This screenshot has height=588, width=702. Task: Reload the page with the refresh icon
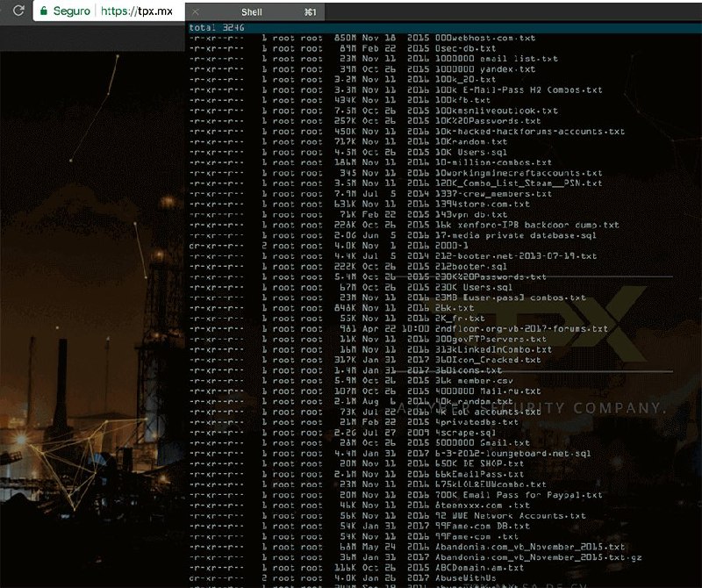(x=18, y=11)
